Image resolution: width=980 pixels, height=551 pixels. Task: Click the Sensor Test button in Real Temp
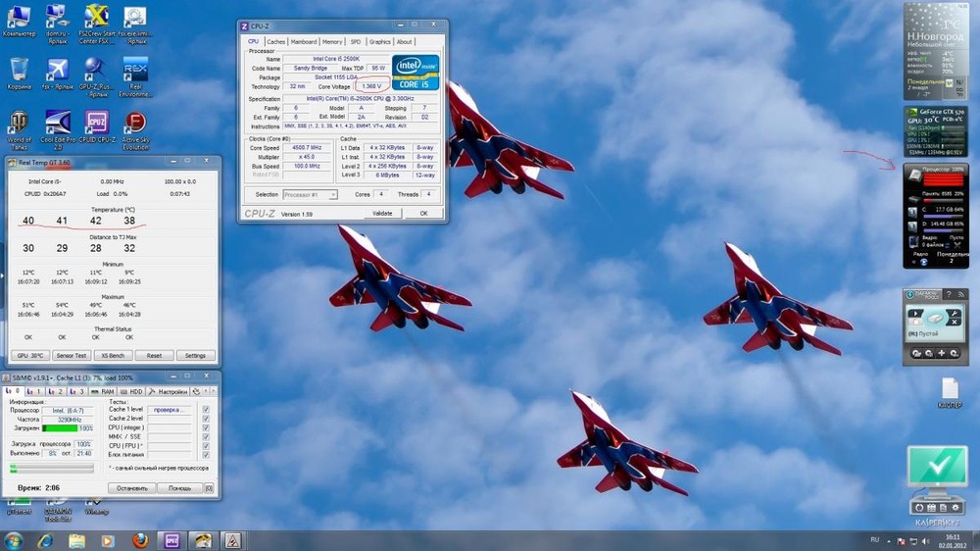point(72,356)
